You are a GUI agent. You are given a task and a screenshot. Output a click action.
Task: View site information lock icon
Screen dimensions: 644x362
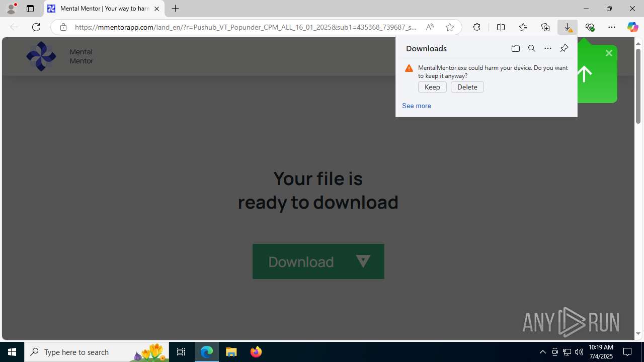pyautogui.click(x=63, y=27)
